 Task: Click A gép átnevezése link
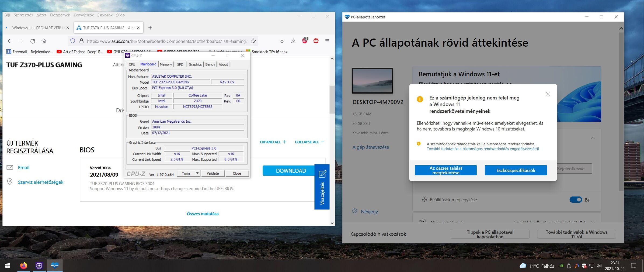pos(371,147)
